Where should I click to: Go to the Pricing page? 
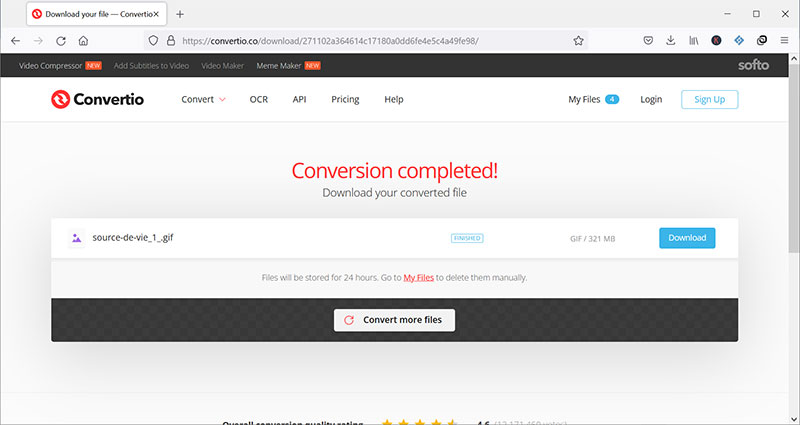point(345,100)
